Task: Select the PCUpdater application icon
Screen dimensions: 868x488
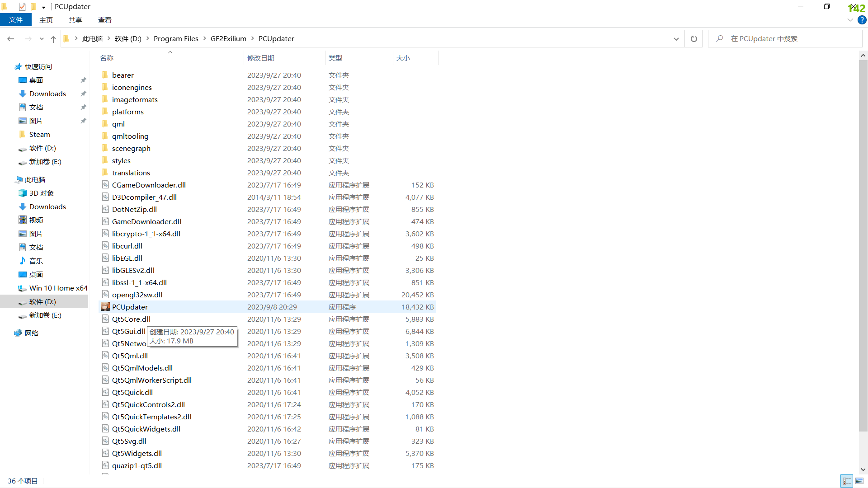Action: 105,307
